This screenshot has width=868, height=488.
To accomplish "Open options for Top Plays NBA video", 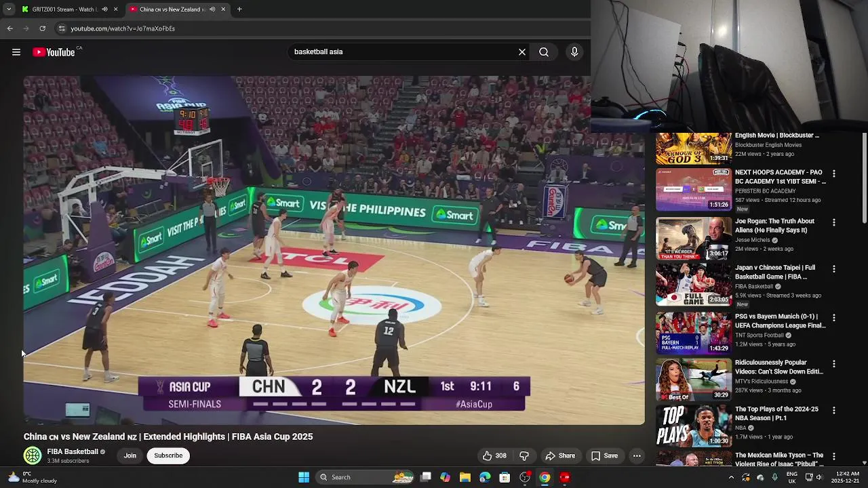I will pos(833,410).
